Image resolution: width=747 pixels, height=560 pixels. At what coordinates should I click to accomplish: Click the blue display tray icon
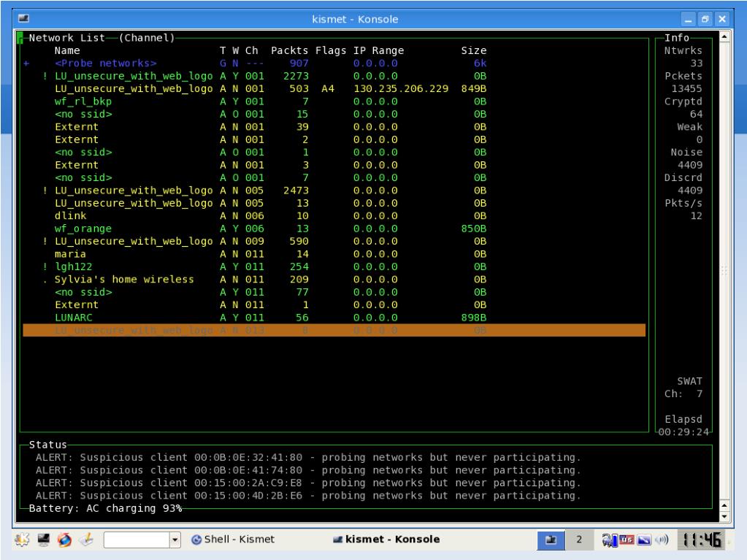tap(644, 540)
